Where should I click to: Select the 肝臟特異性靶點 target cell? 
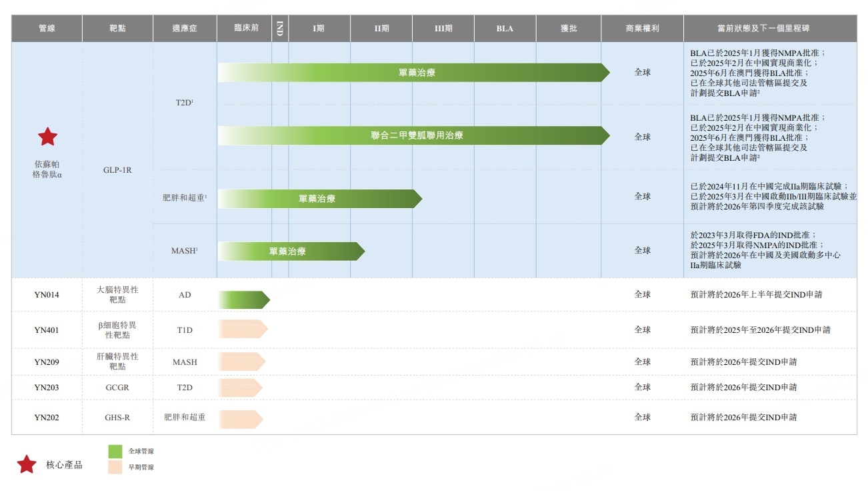coord(117,362)
